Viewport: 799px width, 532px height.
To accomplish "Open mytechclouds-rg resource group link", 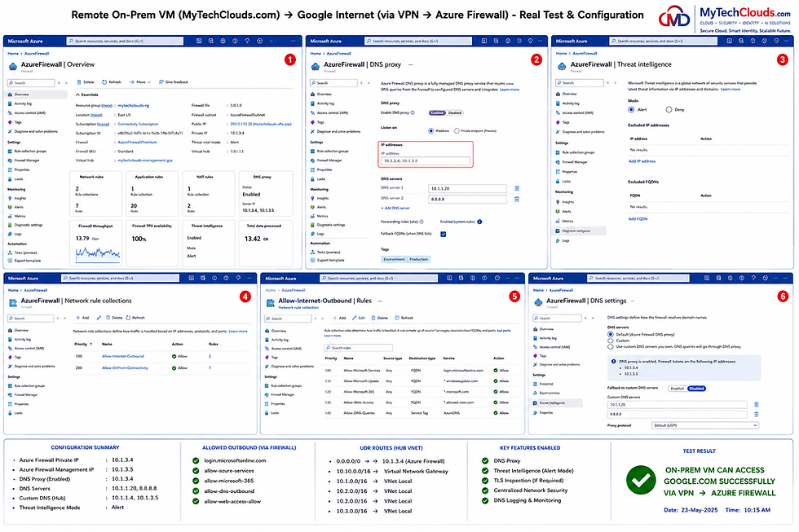I will [134, 106].
